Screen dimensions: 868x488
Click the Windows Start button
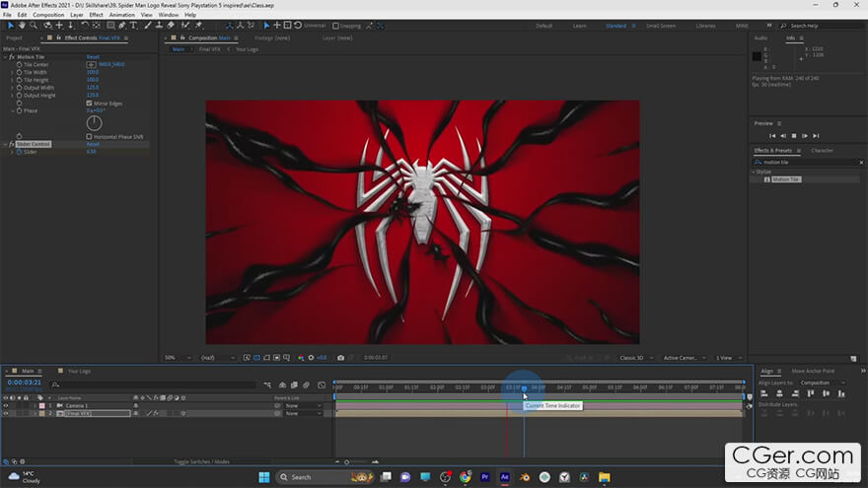tap(264, 477)
